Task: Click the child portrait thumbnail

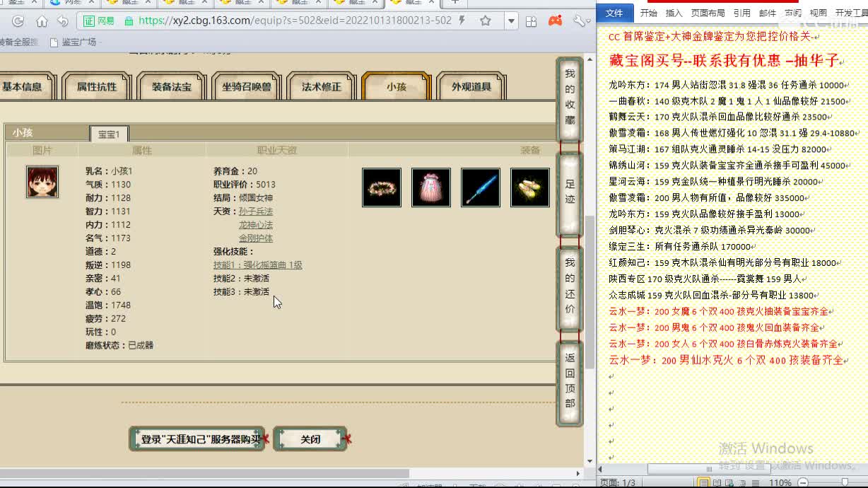Action: tap(42, 182)
